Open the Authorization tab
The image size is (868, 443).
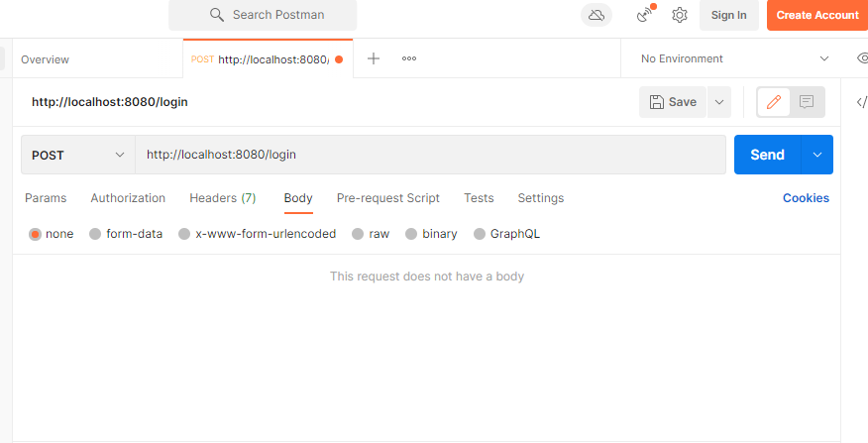(x=128, y=198)
